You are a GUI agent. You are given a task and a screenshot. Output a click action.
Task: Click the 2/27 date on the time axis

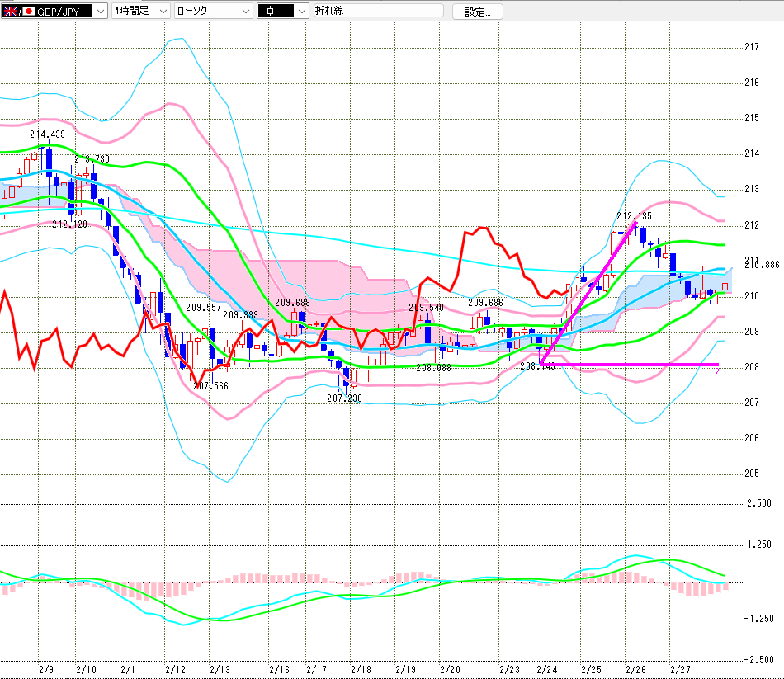pos(679,670)
